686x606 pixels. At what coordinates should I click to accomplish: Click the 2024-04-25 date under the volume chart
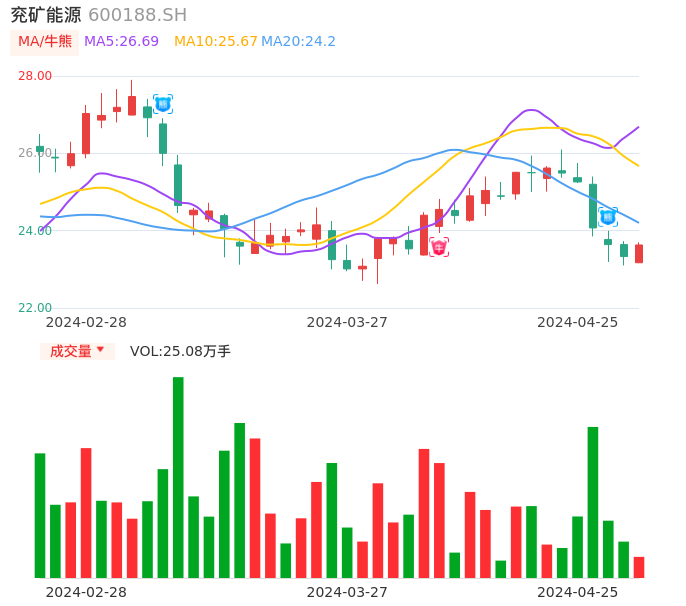tap(577, 592)
